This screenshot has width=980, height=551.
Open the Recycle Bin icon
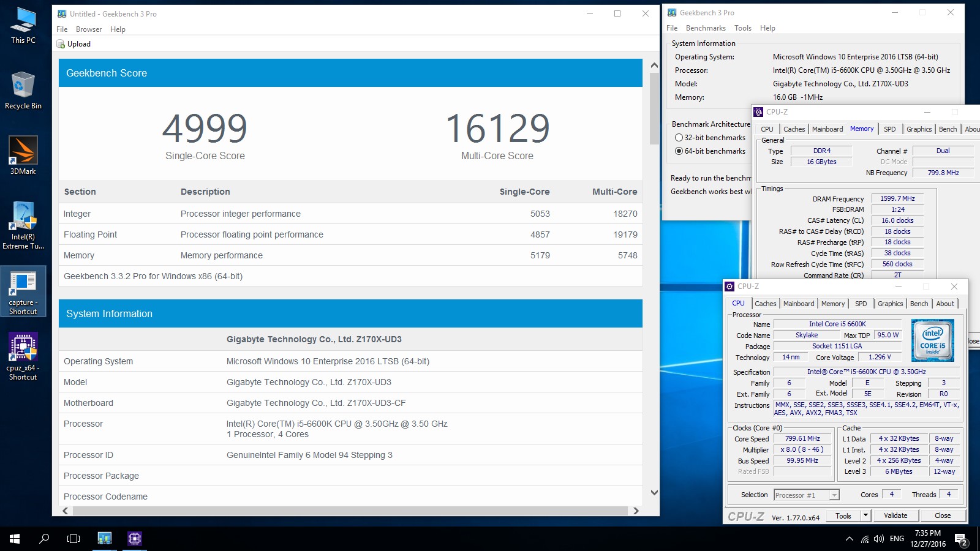23,90
